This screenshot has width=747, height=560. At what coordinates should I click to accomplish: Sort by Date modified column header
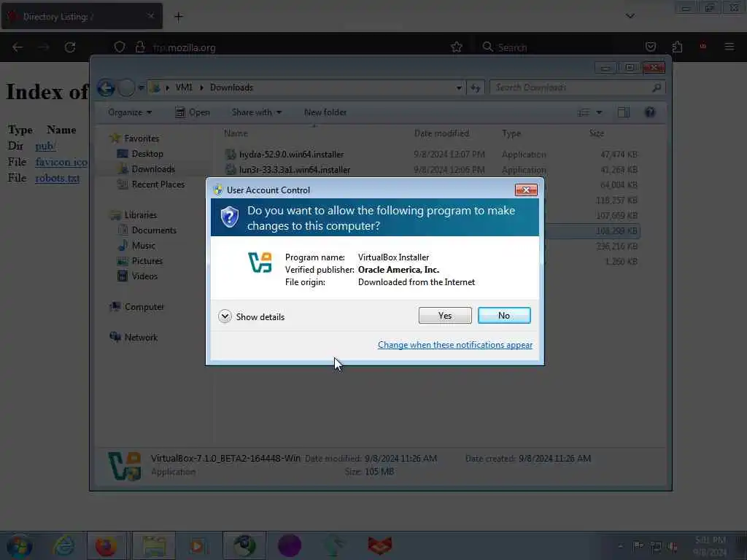[x=441, y=133]
